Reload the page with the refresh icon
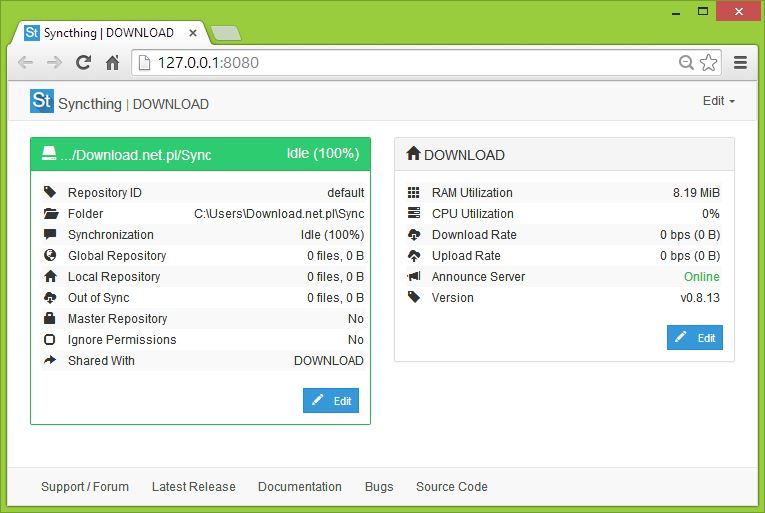 (83, 62)
